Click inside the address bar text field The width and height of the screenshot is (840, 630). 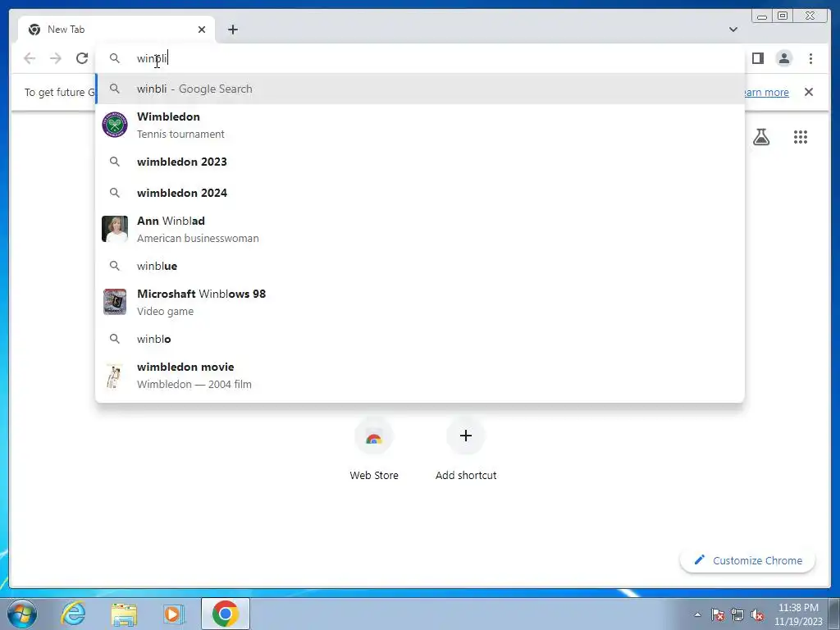pos(420,58)
